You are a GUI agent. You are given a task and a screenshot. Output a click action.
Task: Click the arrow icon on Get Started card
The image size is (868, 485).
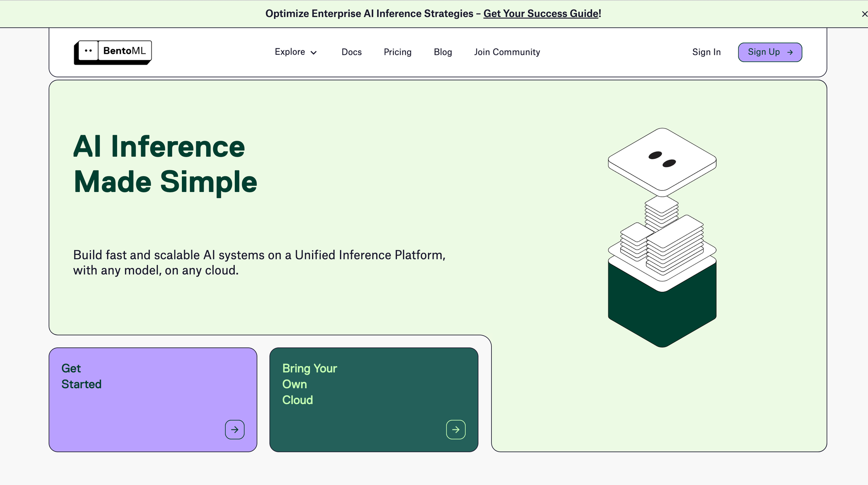click(234, 429)
